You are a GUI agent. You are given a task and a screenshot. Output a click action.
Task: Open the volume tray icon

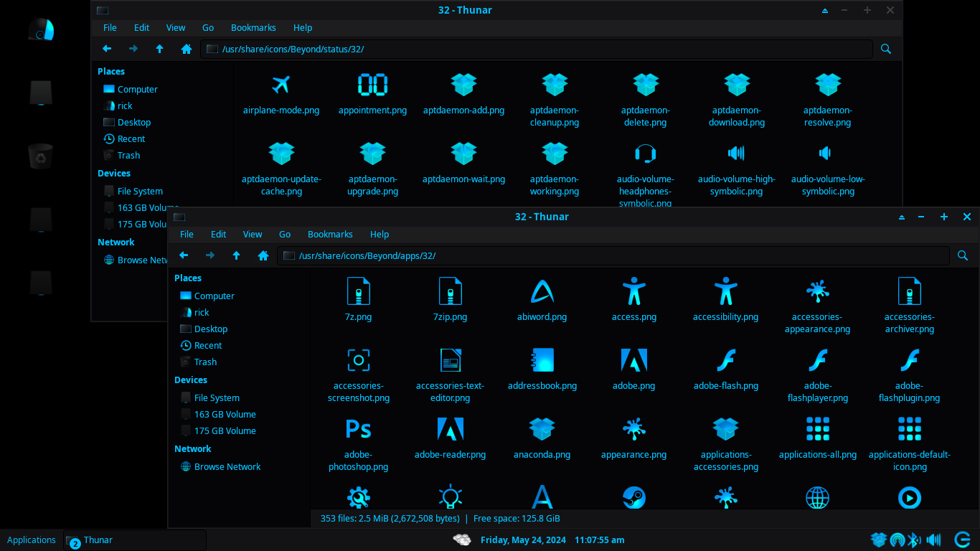click(x=933, y=540)
